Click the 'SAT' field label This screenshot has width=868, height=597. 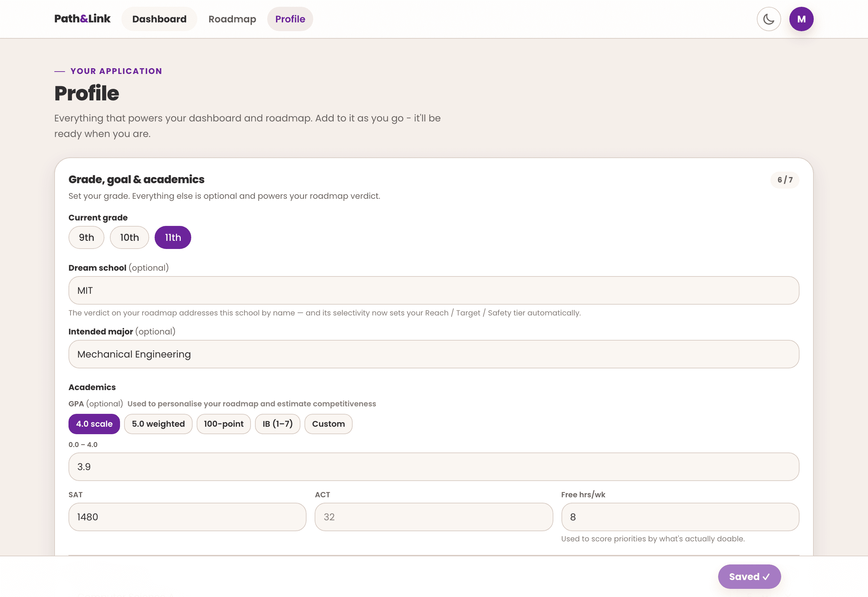click(76, 495)
